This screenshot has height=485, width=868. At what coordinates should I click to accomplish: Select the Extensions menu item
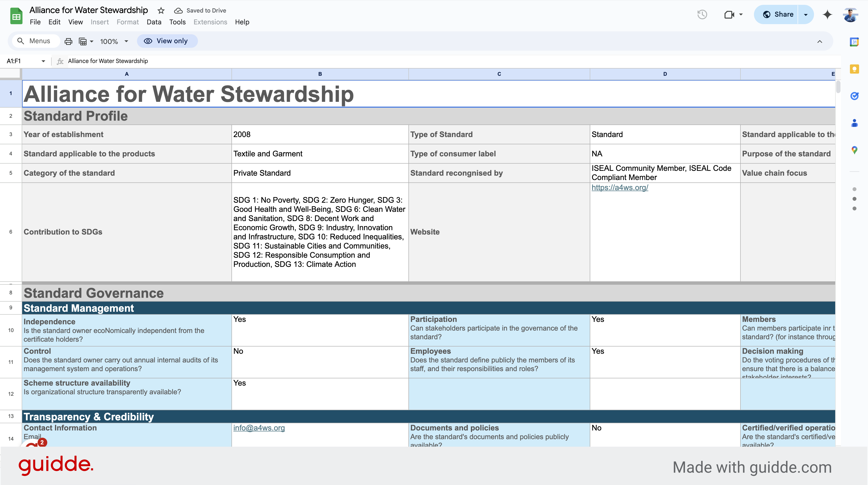(210, 22)
